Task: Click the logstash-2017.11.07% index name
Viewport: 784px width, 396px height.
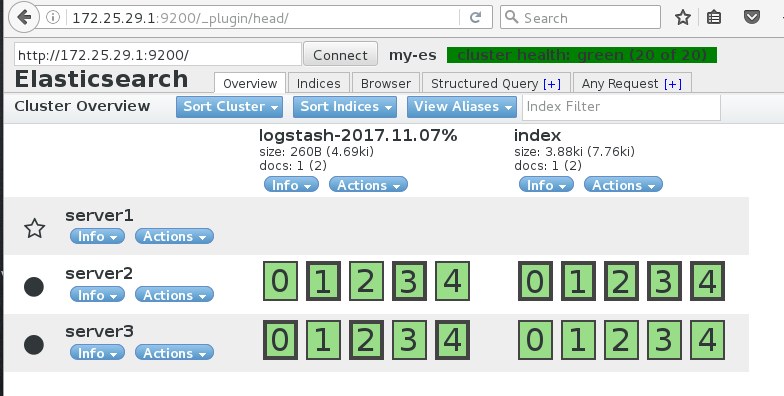Action: (358, 136)
